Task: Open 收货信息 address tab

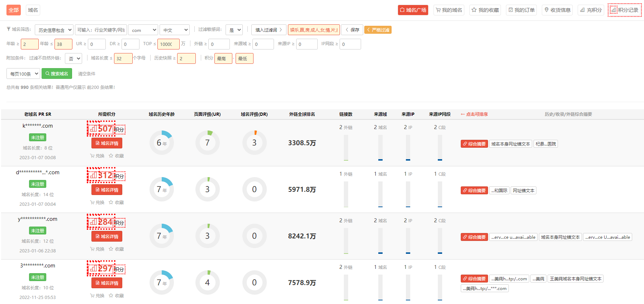Action: click(x=557, y=10)
